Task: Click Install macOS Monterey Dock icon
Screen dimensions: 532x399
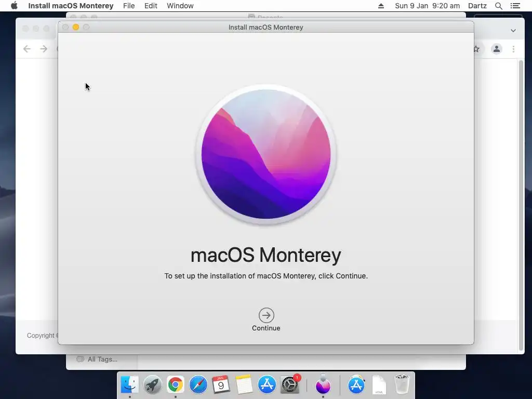Action: coord(323,384)
